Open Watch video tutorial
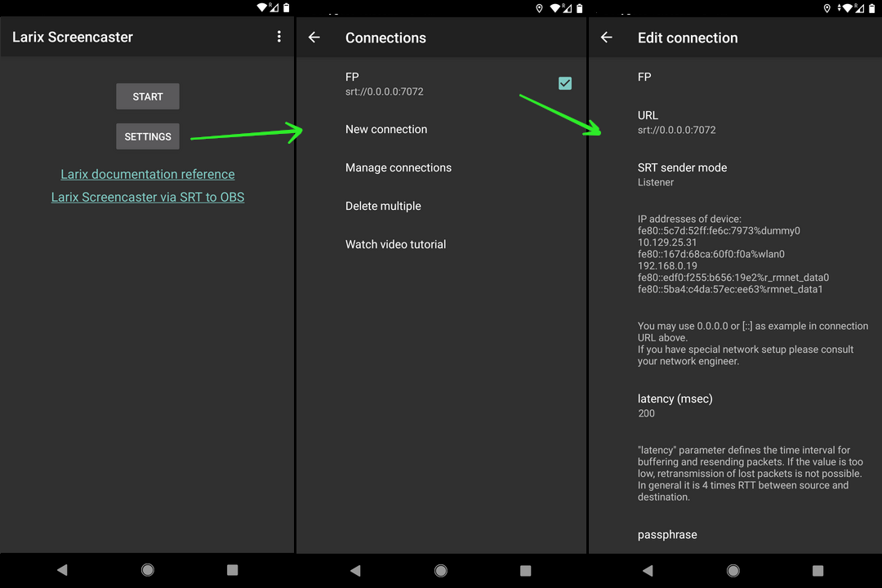 395,244
